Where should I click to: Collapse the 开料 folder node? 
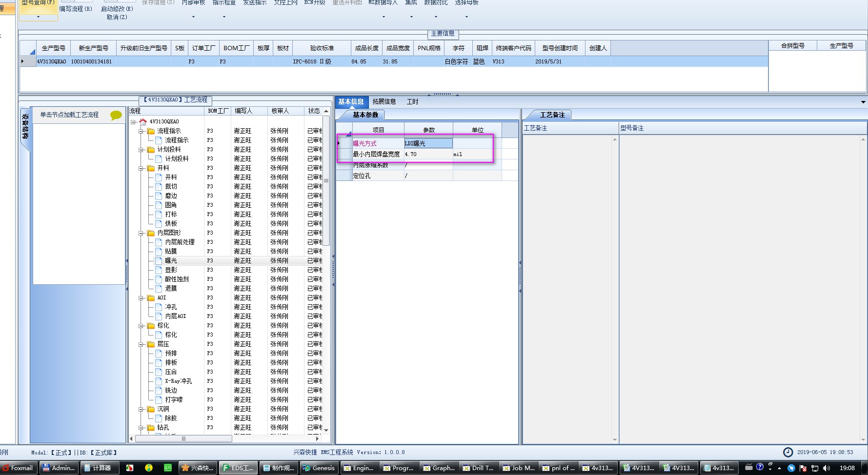pos(141,168)
